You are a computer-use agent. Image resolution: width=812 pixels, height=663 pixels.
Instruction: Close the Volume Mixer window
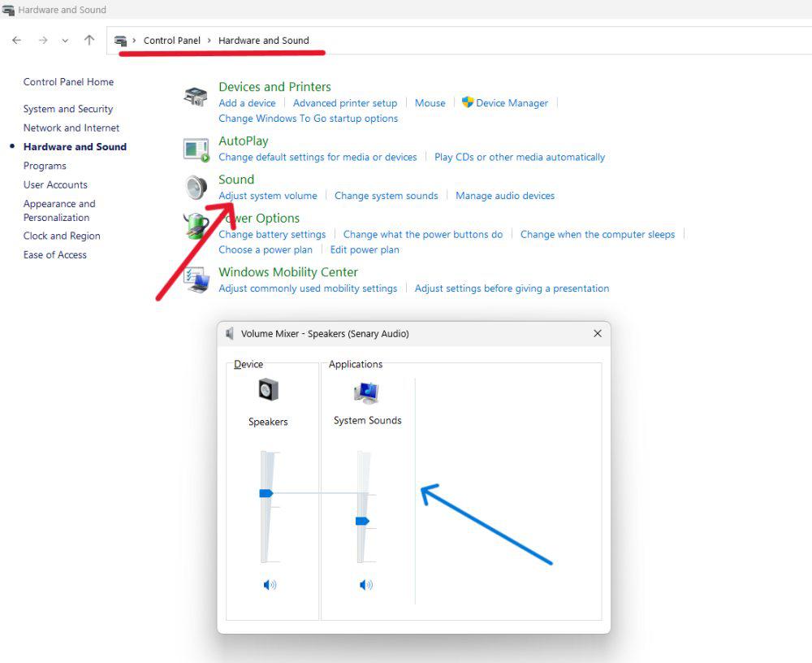click(598, 333)
